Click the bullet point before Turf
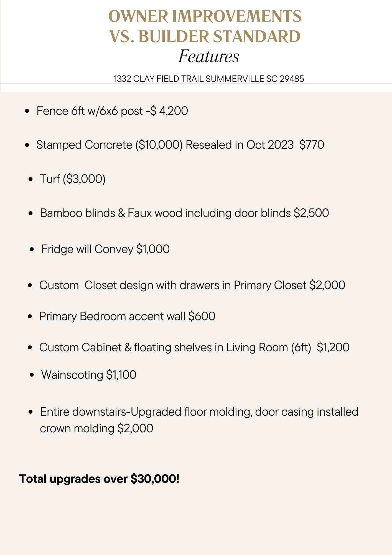 pos(31,179)
